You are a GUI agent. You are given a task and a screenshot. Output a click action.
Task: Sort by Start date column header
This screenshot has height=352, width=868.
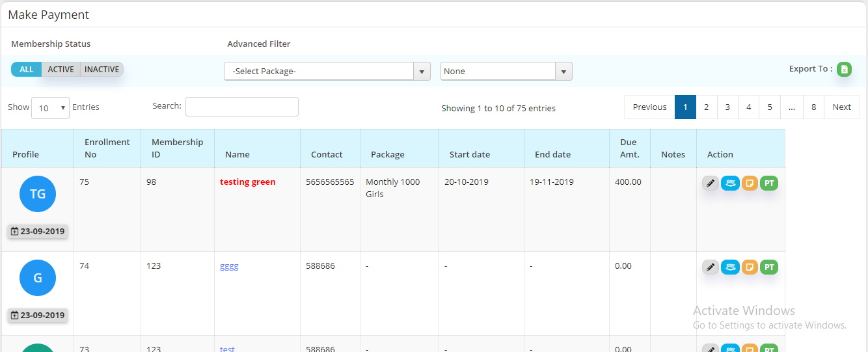[481, 148]
